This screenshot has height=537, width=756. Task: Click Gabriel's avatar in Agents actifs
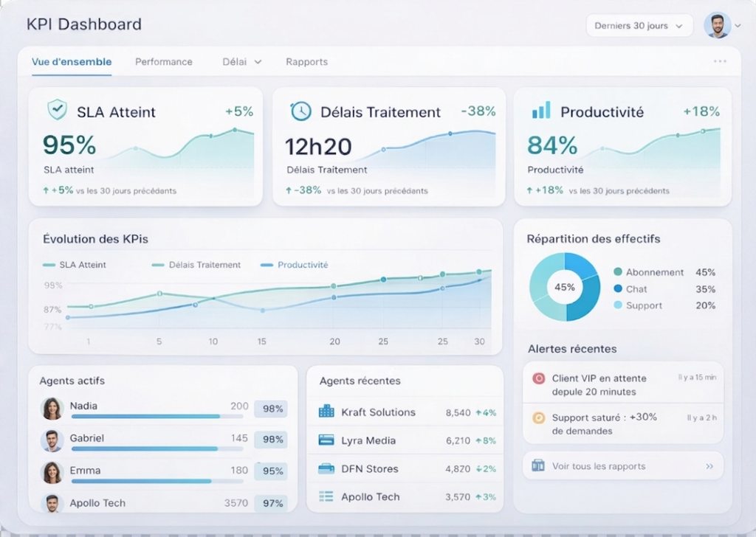(x=52, y=441)
